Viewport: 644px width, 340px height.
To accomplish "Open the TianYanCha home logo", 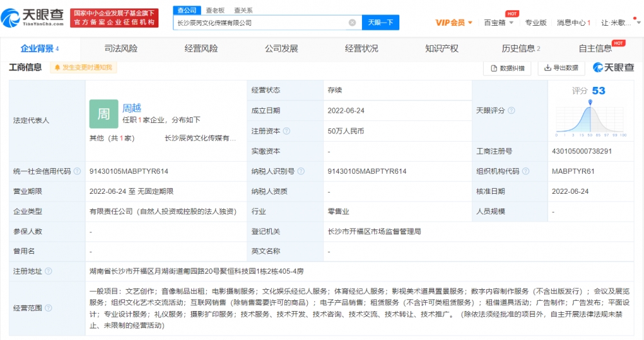I will [x=32, y=17].
